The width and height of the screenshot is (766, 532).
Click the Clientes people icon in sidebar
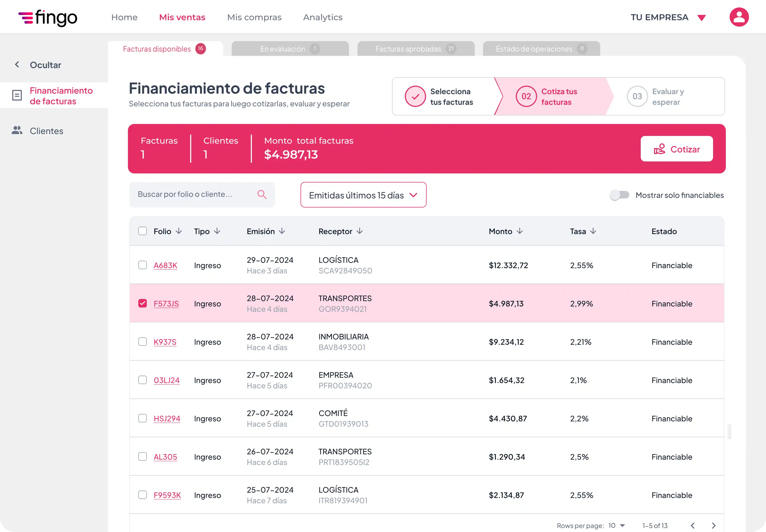tap(17, 130)
